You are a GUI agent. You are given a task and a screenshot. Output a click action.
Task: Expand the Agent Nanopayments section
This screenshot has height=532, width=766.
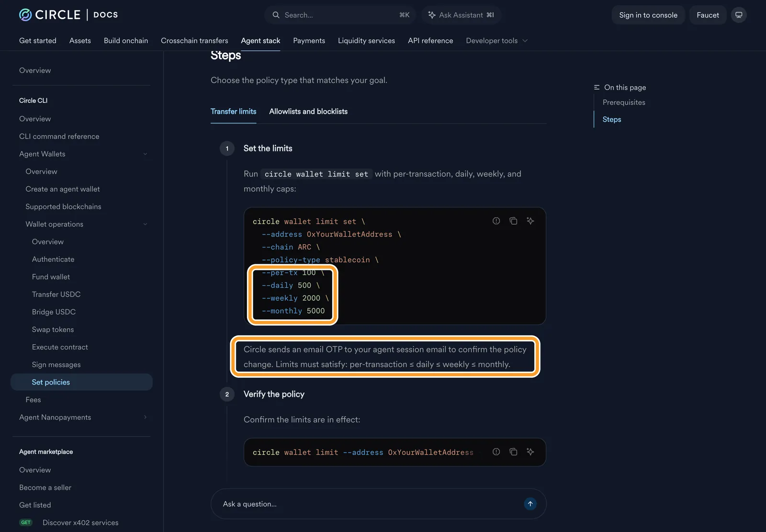pyautogui.click(x=145, y=417)
